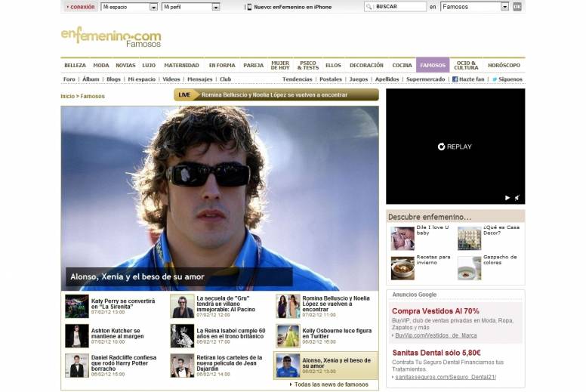Toggle the video mute speaker icon
Viewport: 586px width, 392px height.
pyautogui.click(x=517, y=198)
